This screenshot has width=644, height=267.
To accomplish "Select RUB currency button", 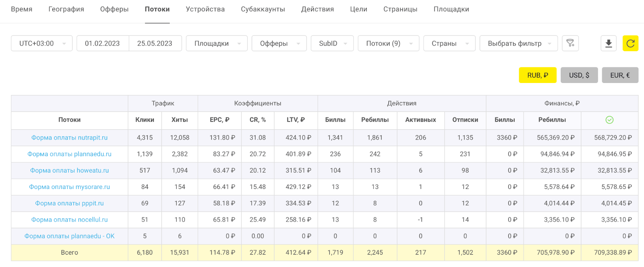I will [x=538, y=75].
